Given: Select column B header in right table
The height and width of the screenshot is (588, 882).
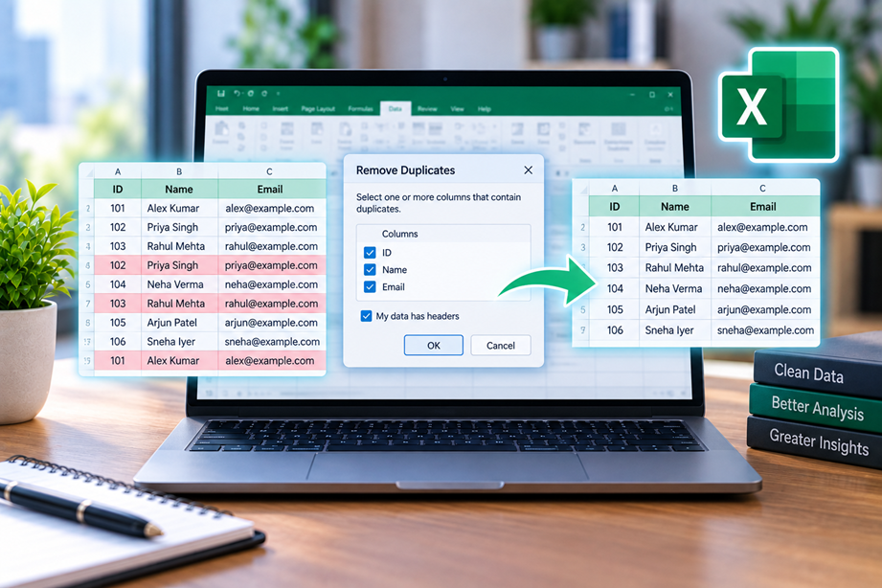Looking at the screenshot, I should pos(675,189).
